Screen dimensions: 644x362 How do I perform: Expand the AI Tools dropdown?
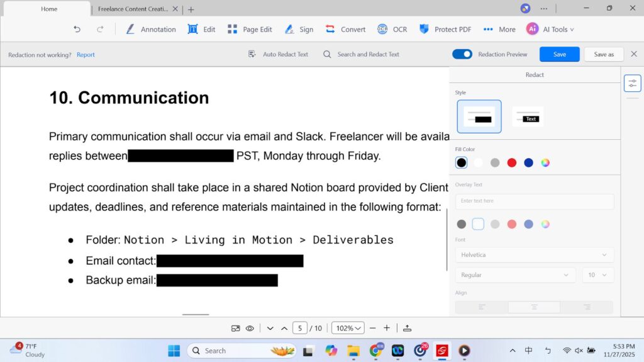point(550,30)
